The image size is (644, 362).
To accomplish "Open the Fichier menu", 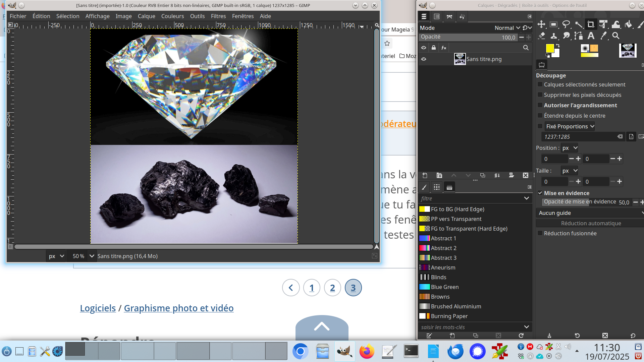I will tap(18, 16).
